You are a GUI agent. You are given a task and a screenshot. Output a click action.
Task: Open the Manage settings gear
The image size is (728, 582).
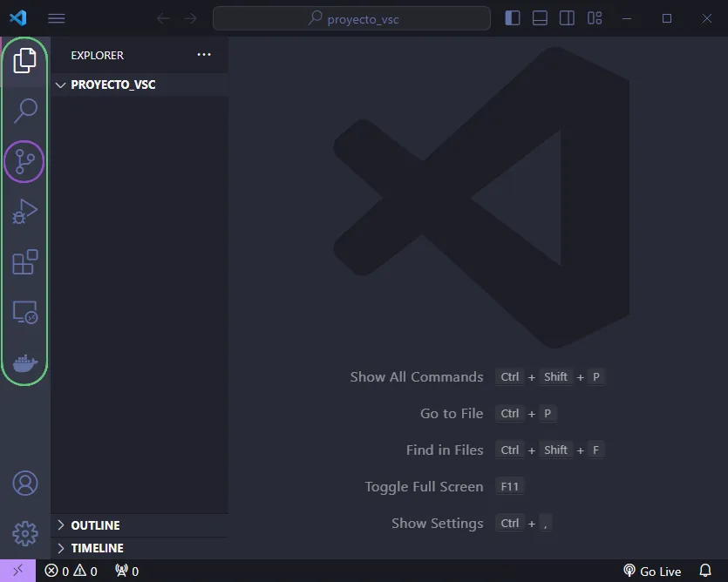click(25, 533)
